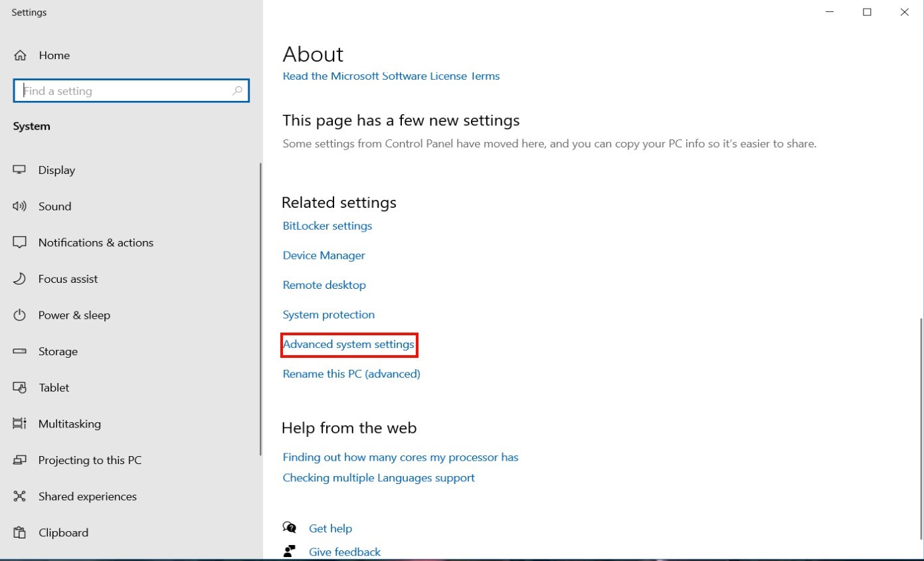Screen dimensions: 924x561
Task: Click the Power & sleep icon
Action: click(20, 315)
